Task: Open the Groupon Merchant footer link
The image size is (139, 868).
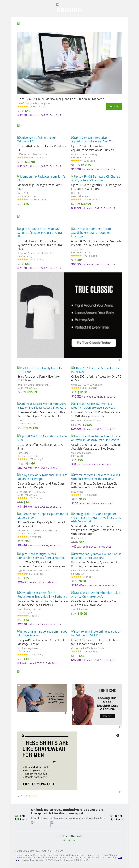Action: [x=24, y=851]
